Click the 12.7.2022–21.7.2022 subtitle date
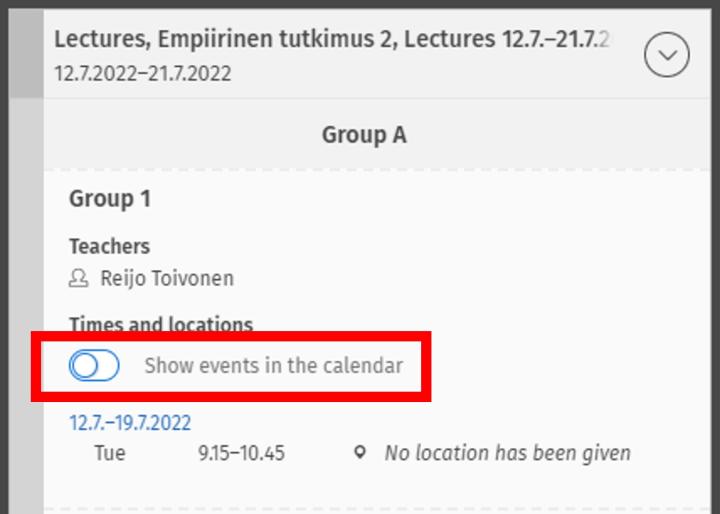720x514 pixels. point(145,74)
